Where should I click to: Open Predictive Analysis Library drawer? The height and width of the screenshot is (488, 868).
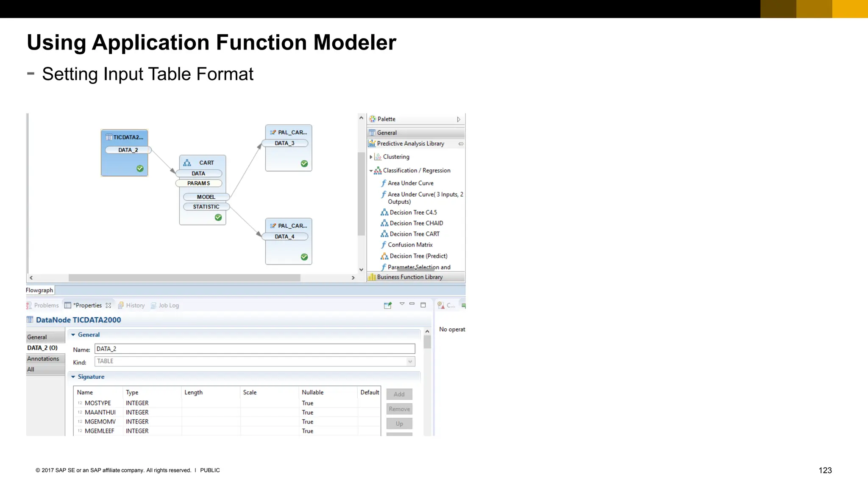[x=410, y=144]
